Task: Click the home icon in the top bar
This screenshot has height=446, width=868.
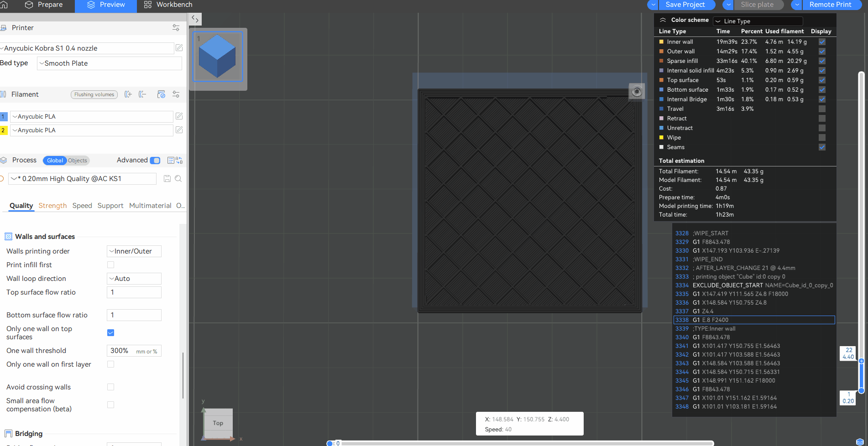Action: (4, 5)
